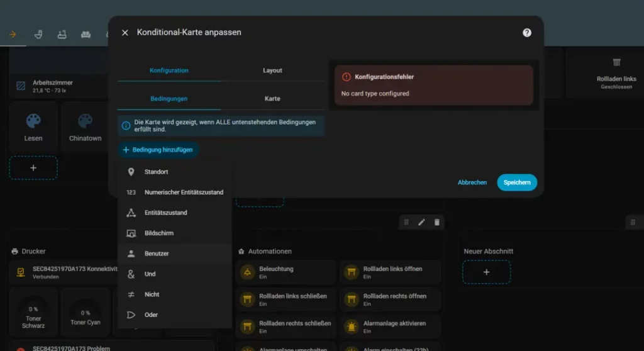
Task: Open the toilet room view tab
Action: click(x=38, y=35)
